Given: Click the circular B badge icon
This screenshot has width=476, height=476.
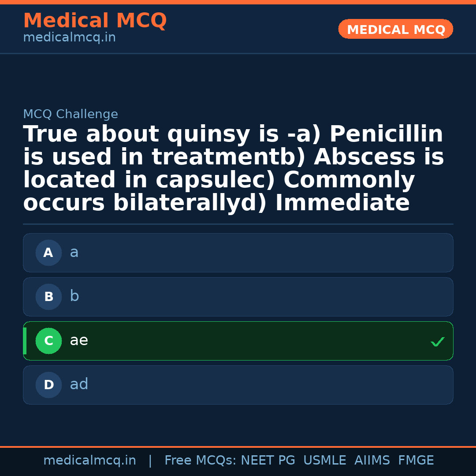Looking at the screenshot, I should tap(48, 297).
